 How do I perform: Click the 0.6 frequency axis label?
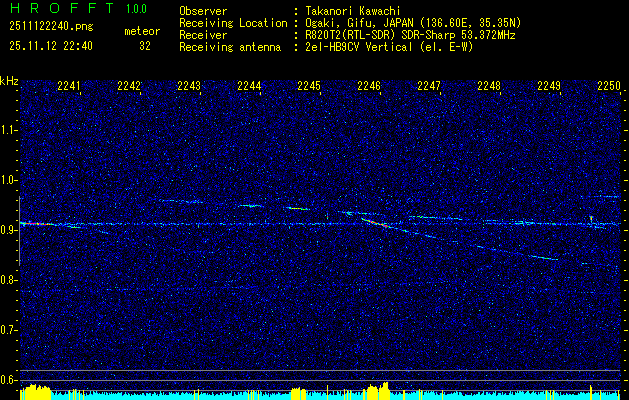pyautogui.click(x=8, y=380)
